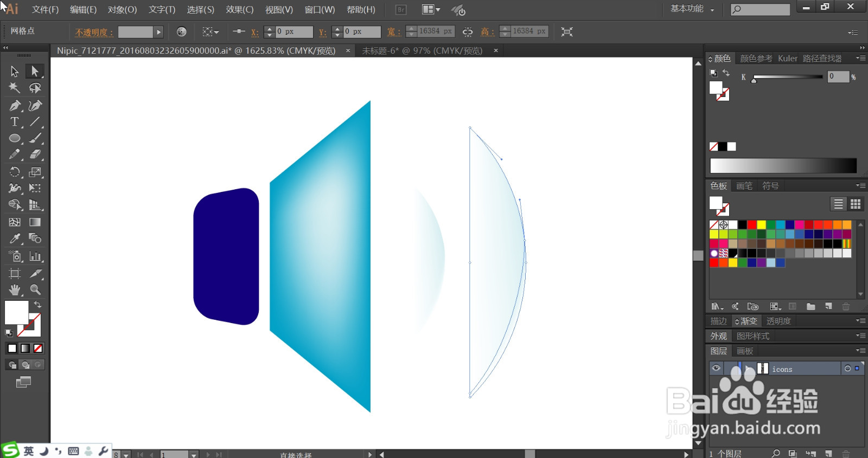
Task: Select the Type tool
Action: coord(15,121)
